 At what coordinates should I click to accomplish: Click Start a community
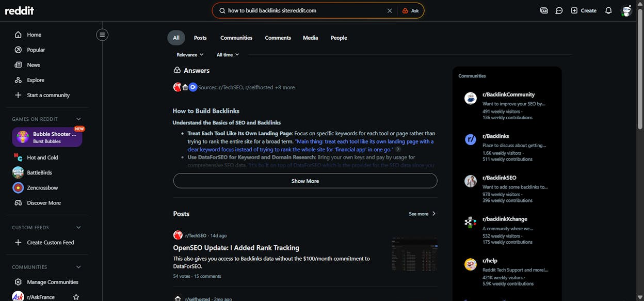[x=47, y=95]
